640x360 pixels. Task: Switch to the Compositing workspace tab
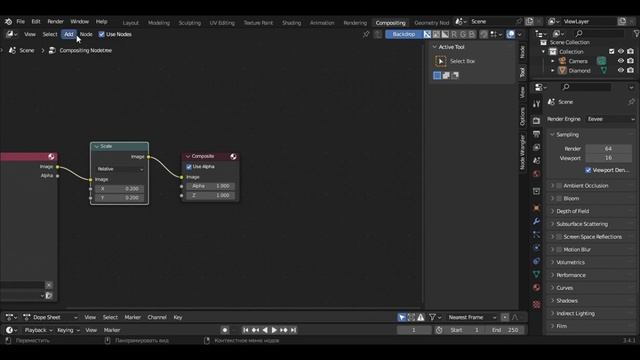(391, 23)
